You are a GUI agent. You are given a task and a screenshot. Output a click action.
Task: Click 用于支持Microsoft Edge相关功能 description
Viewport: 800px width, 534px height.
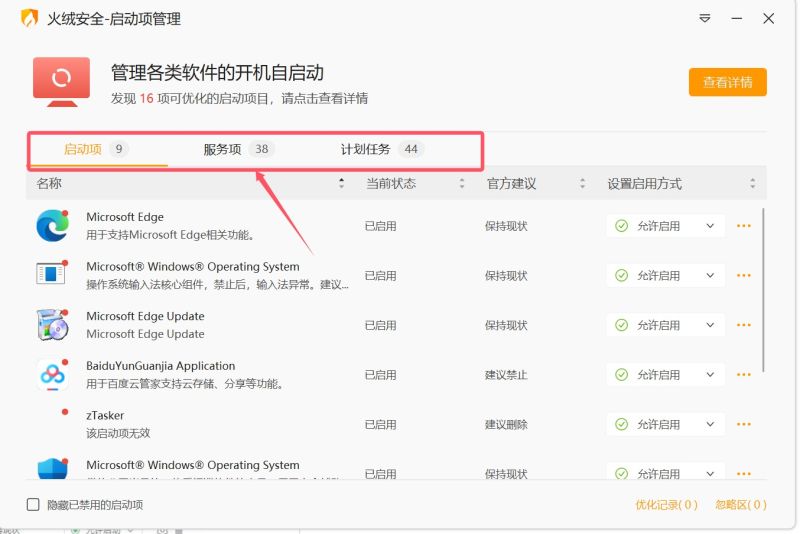click(170, 235)
